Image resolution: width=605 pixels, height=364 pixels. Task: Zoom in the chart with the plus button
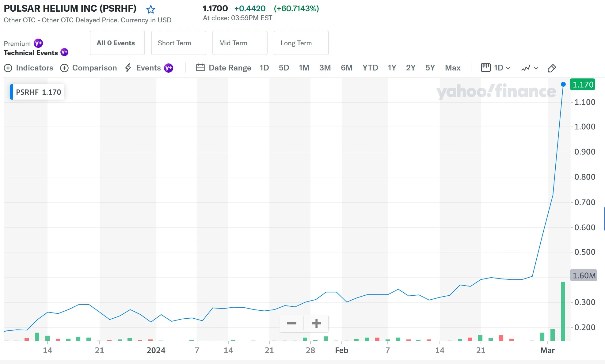coord(316,323)
